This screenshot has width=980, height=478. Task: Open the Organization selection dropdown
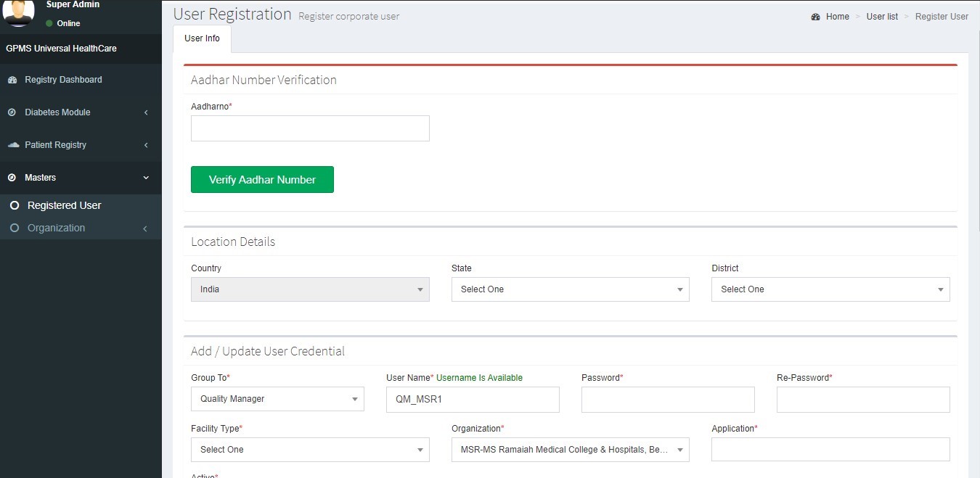pos(570,450)
